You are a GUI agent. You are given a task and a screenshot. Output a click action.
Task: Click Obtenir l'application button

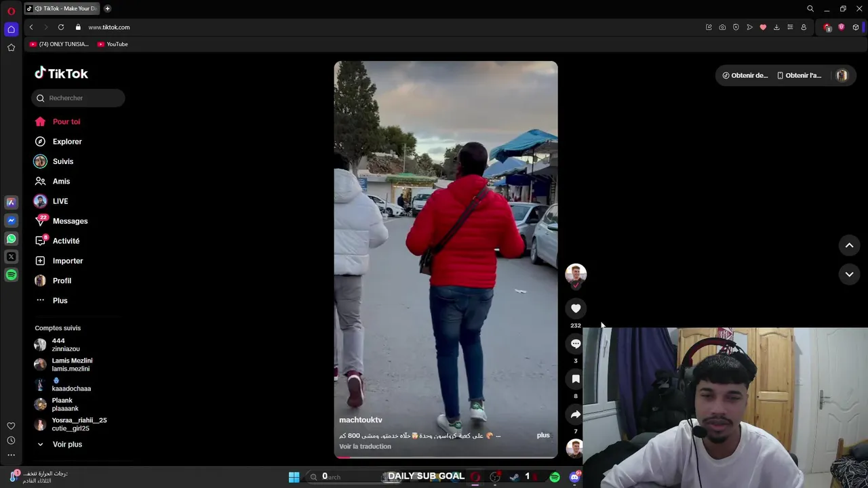[x=800, y=75]
